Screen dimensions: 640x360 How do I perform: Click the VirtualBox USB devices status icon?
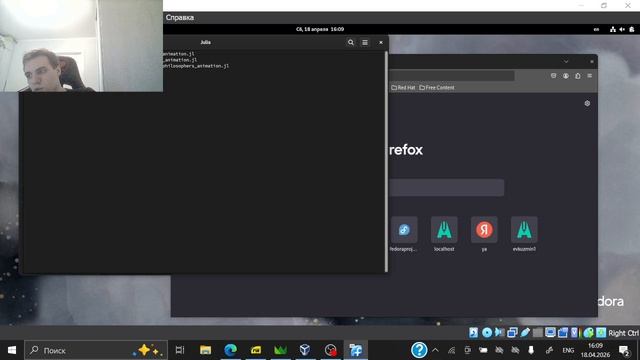[525, 333]
